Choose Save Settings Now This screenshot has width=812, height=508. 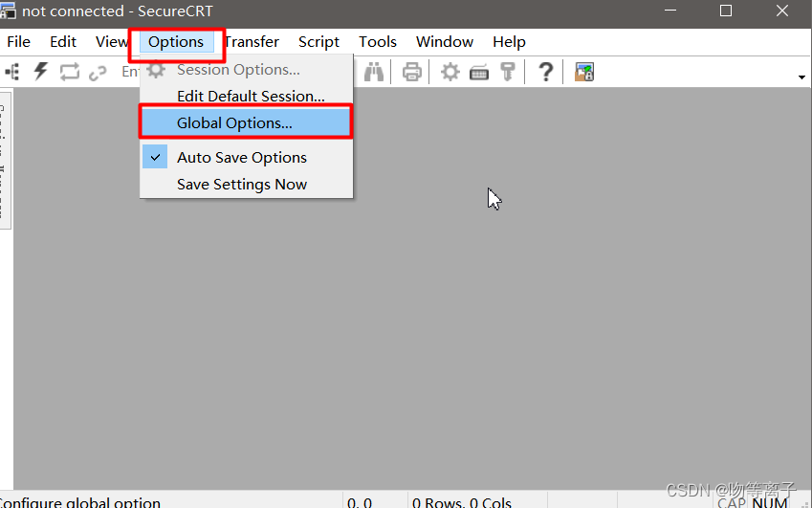click(247, 185)
